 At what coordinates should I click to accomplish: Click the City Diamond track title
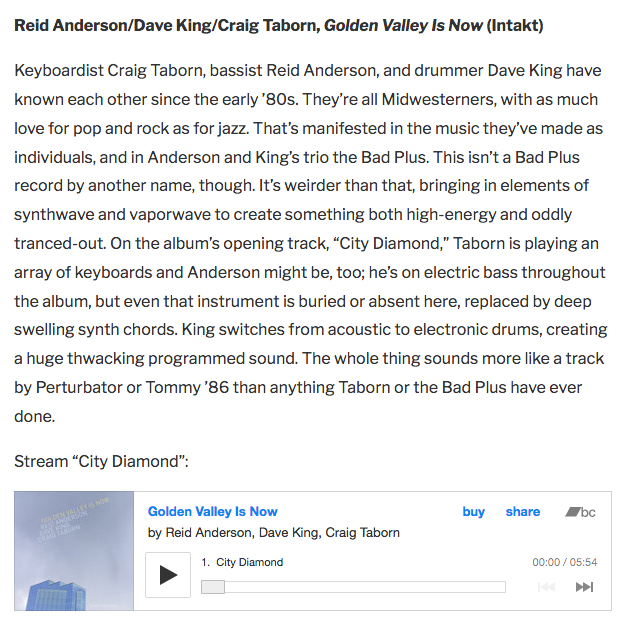249,562
